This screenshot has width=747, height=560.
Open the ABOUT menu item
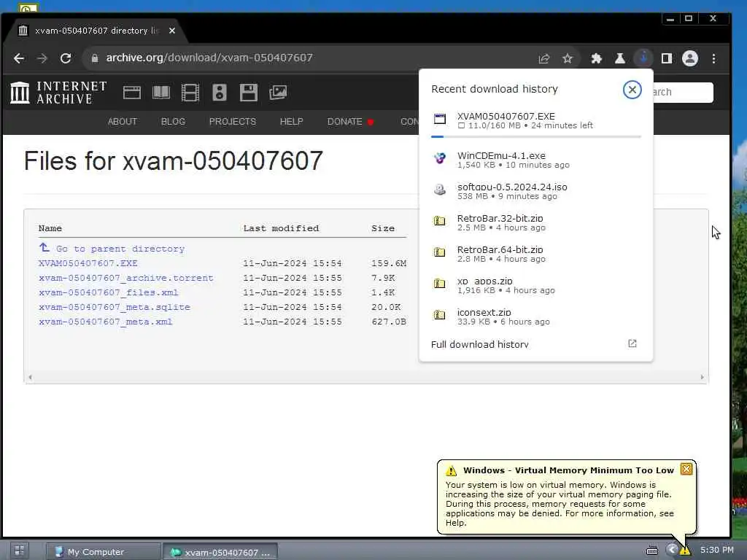(123, 122)
